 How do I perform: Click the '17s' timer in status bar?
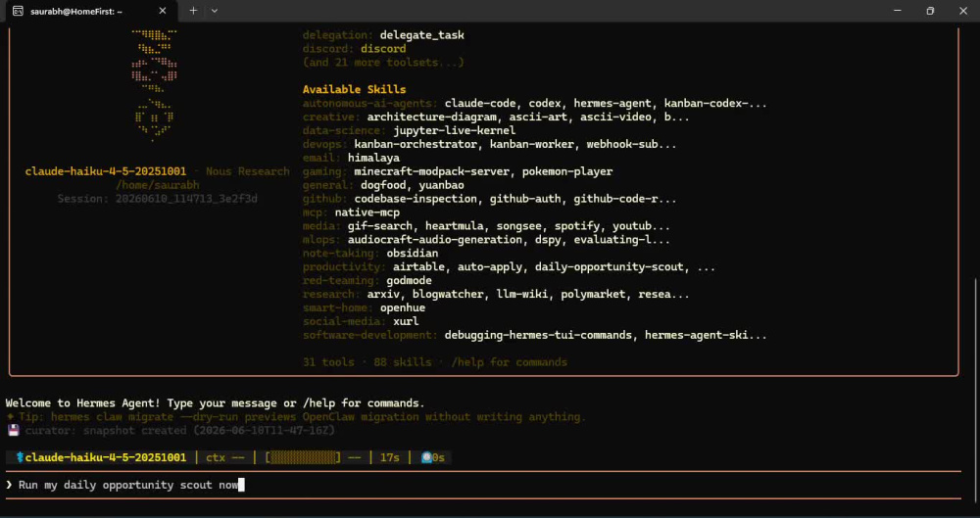389,458
